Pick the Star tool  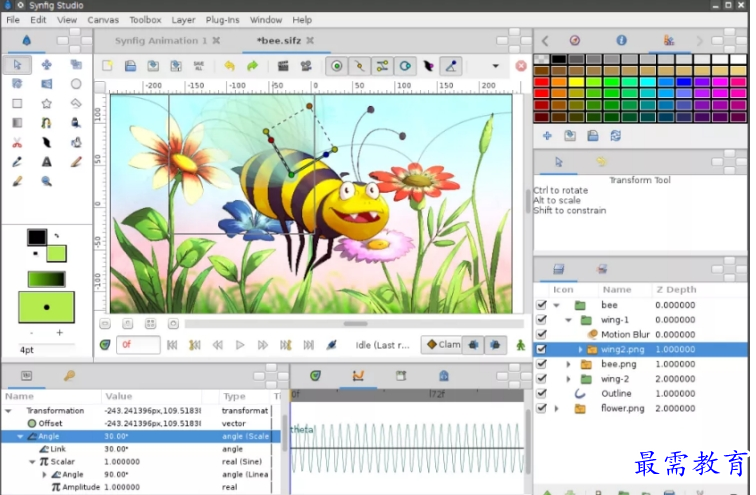pyautogui.click(x=47, y=104)
